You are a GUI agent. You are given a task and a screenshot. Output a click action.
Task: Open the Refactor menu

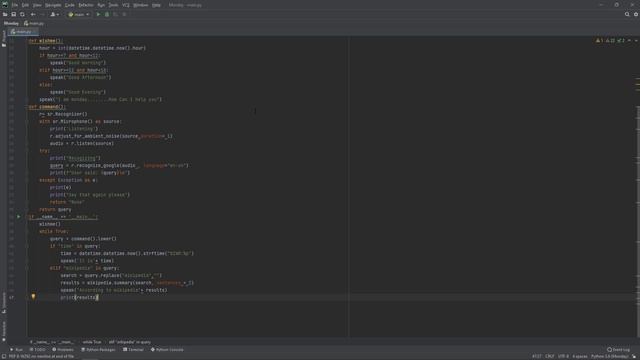pyautogui.click(x=86, y=5)
